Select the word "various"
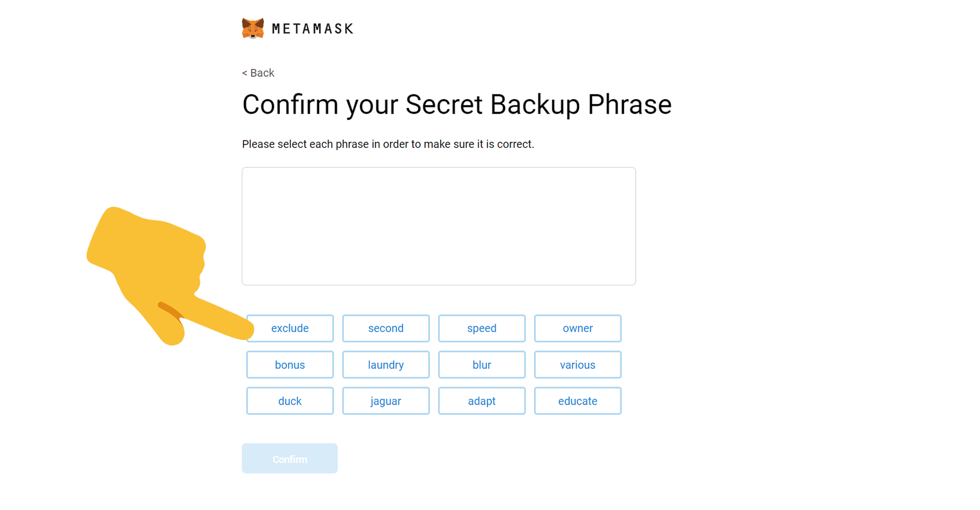This screenshot has width=980, height=510. click(578, 365)
